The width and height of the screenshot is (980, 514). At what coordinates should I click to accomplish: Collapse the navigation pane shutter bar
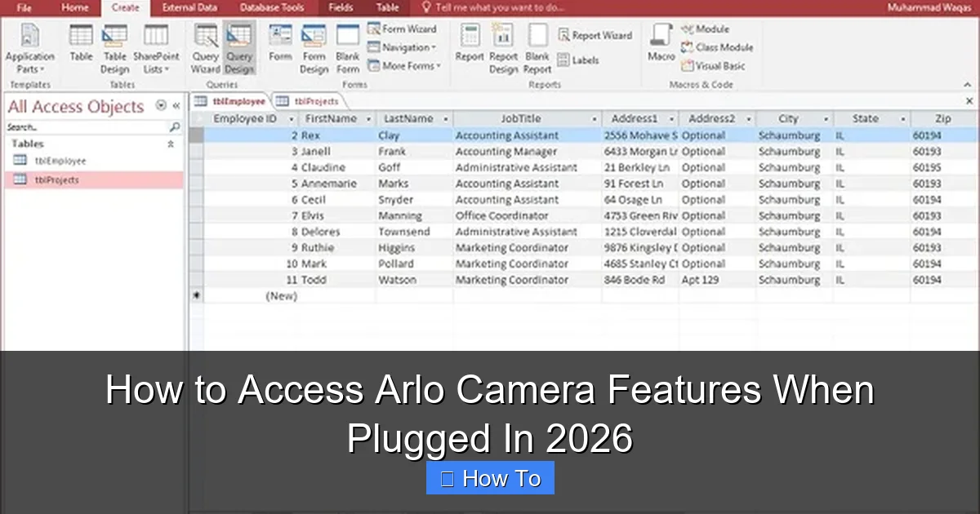(176, 104)
